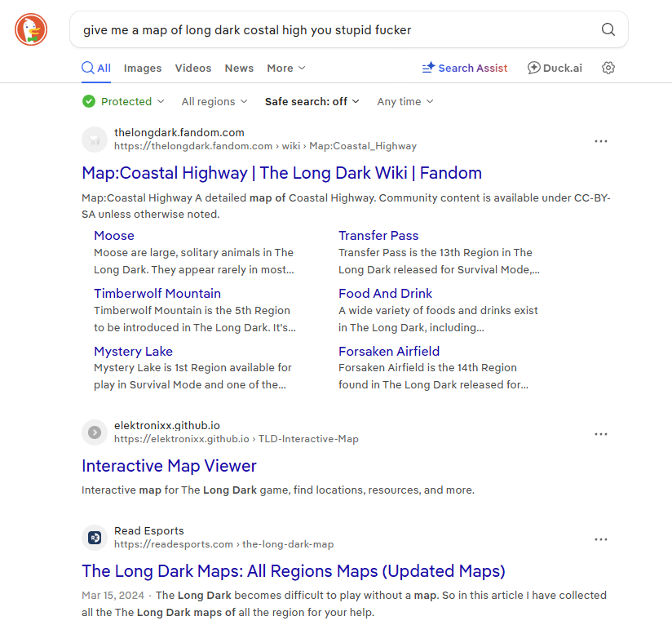Switch to the Videos tab
Viewport: 672px width, 634px height.
coord(192,68)
